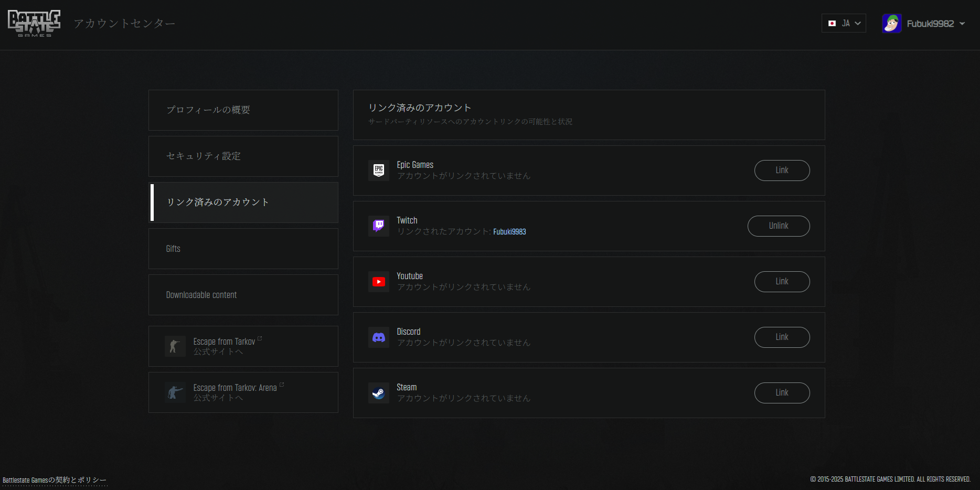980x490 pixels.
Task: Click the Discord logo icon
Action: click(x=378, y=337)
